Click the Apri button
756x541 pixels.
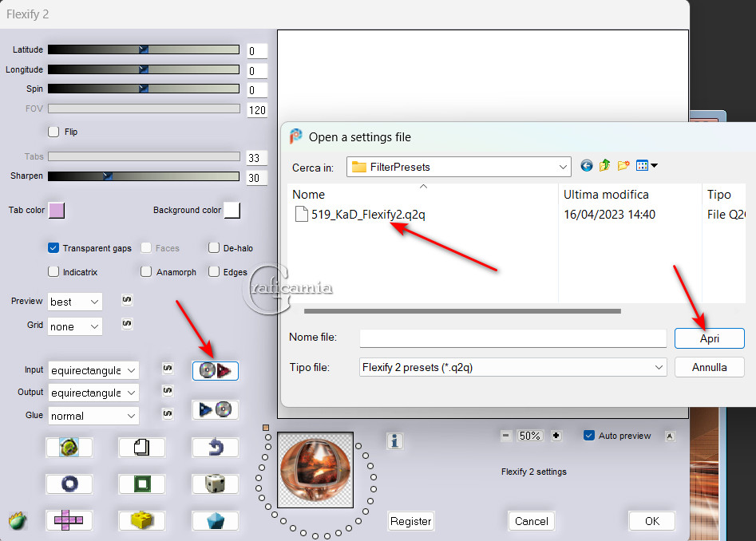click(x=709, y=338)
